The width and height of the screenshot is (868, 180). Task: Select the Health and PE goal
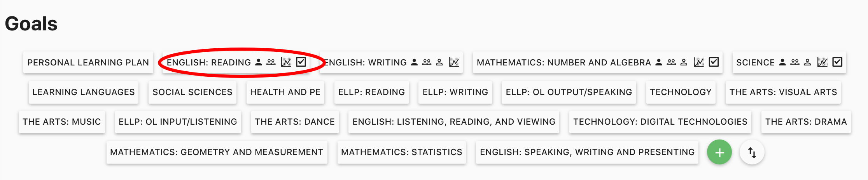(285, 92)
